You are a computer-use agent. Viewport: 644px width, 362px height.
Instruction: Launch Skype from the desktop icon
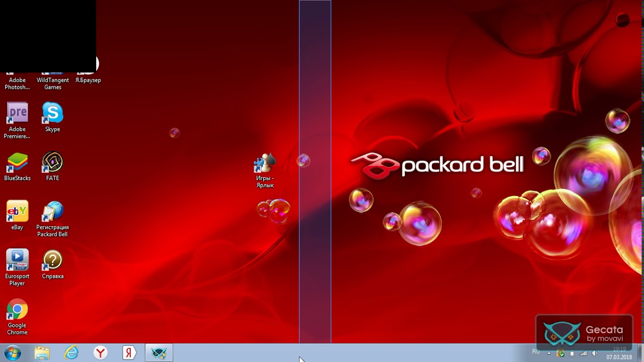[x=52, y=117]
